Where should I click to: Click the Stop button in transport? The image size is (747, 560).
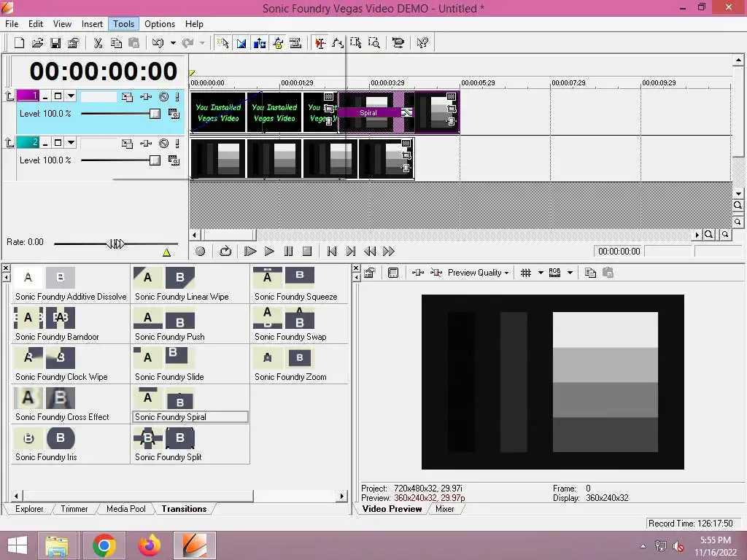(x=307, y=252)
